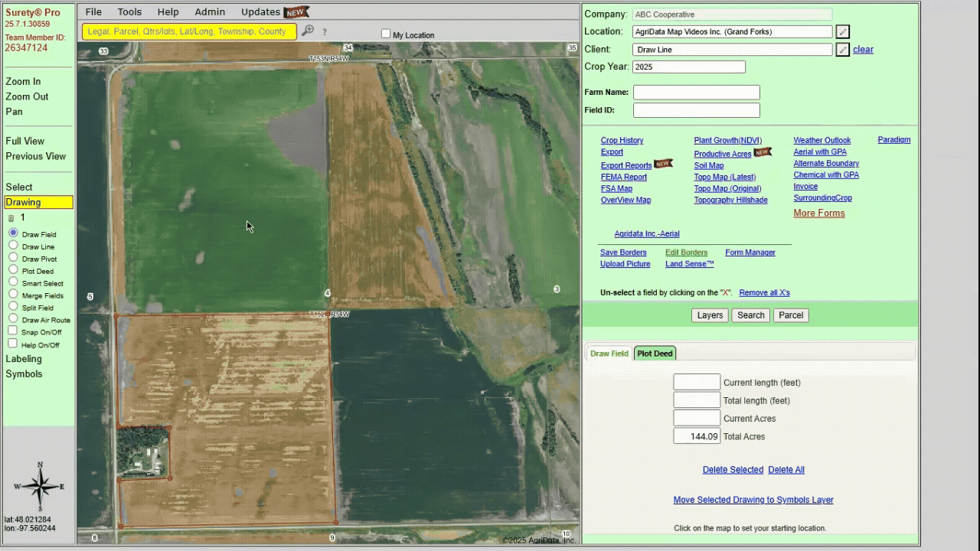Screen dimensions: 980x551
Task: Click the NEW flag beside Productive Acres
Action: click(763, 152)
